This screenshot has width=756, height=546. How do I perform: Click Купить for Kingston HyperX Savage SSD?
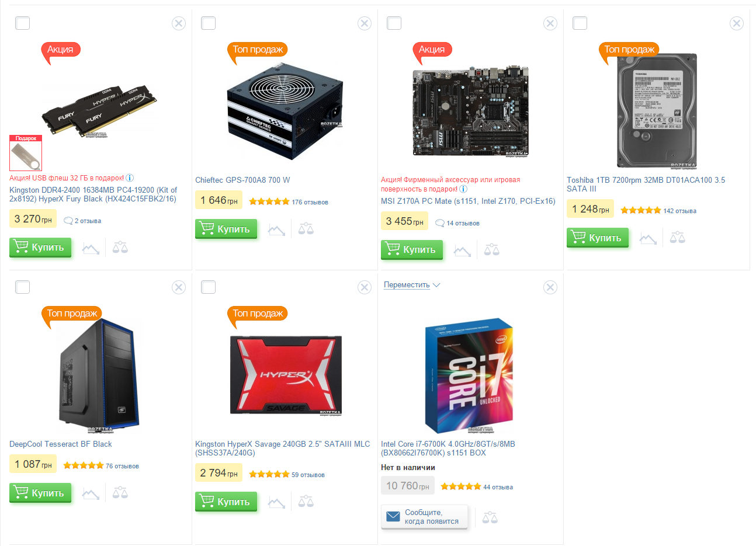(226, 502)
